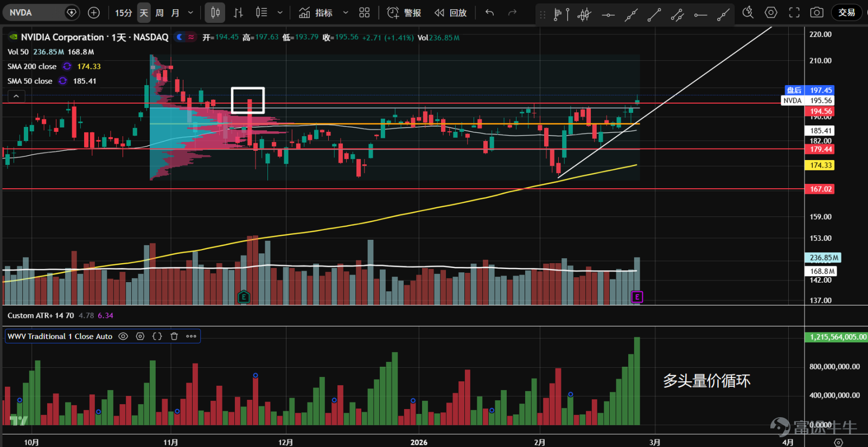Click the 盘后 197.45 post-market label
Viewport: 868px width, 447px height.
click(x=809, y=90)
